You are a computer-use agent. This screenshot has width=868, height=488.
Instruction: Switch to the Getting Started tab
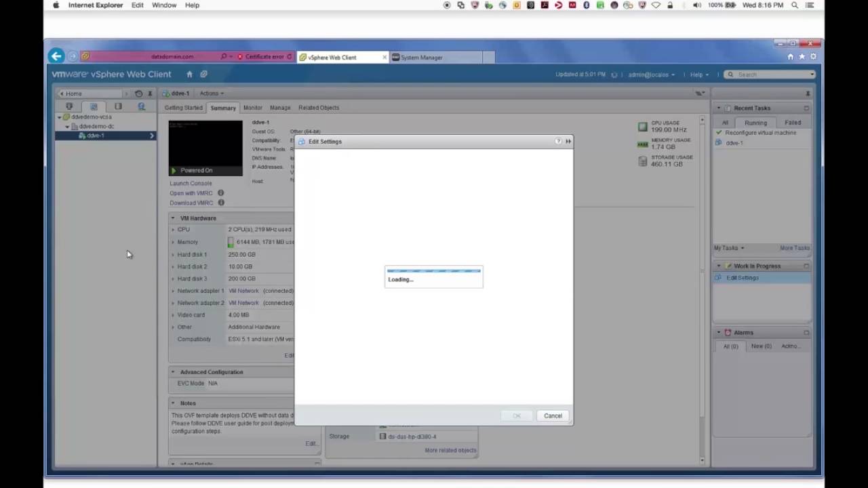pos(183,108)
